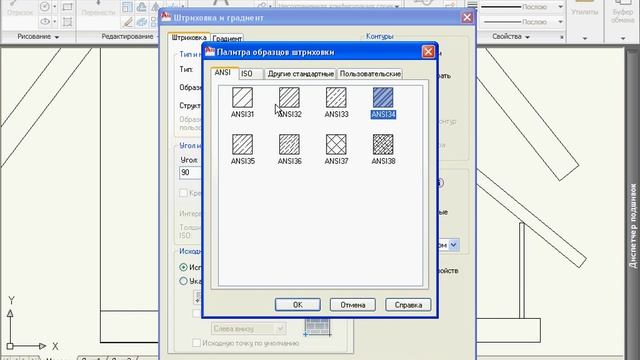This screenshot has width=640, height=360.
Task: Close the Палитра образцов штриховки dialog
Action: coord(428,52)
